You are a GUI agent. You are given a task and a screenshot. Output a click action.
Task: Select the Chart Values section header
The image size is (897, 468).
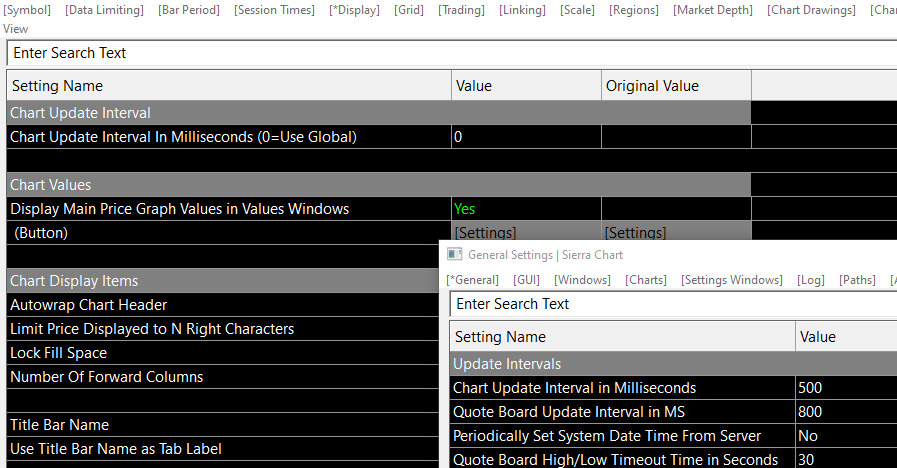pos(379,185)
